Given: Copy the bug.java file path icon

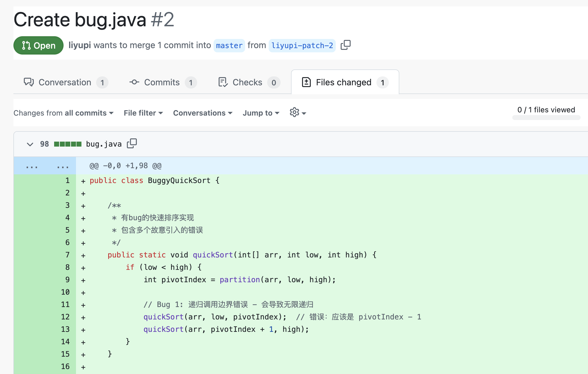Looking at the screenshot, I should tap(132, 143).
